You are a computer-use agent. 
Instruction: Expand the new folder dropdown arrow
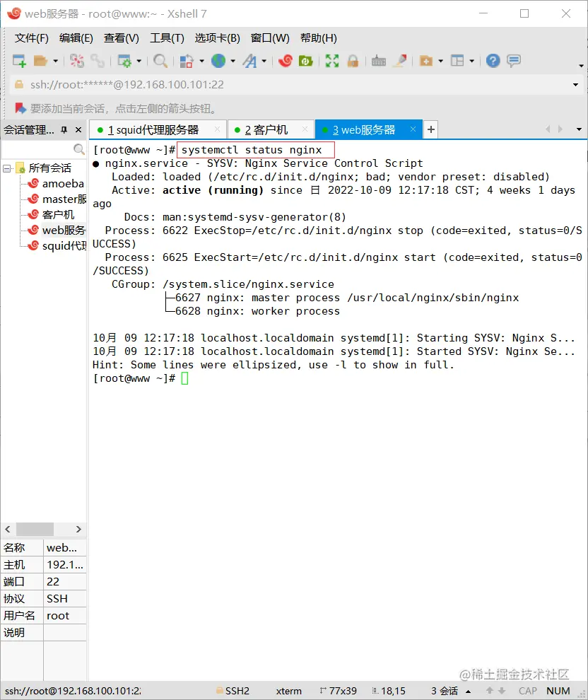coord(441,61)
